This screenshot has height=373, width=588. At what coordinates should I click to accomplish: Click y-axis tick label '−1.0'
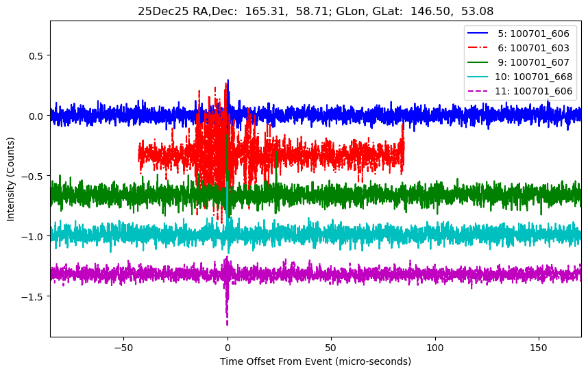click(x=33, y=236)
